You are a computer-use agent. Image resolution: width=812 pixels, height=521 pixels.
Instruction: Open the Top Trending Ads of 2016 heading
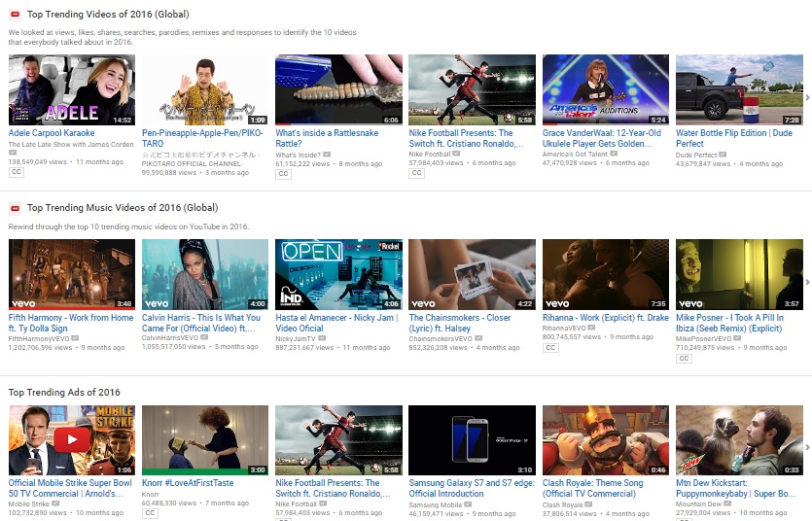(64, 392)
